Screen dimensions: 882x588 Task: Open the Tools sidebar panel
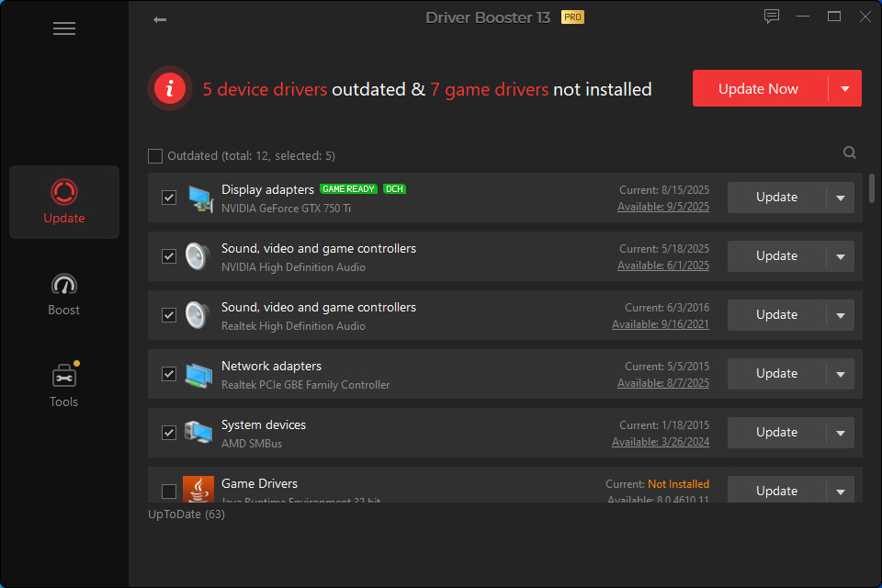(x=63, y=384)
